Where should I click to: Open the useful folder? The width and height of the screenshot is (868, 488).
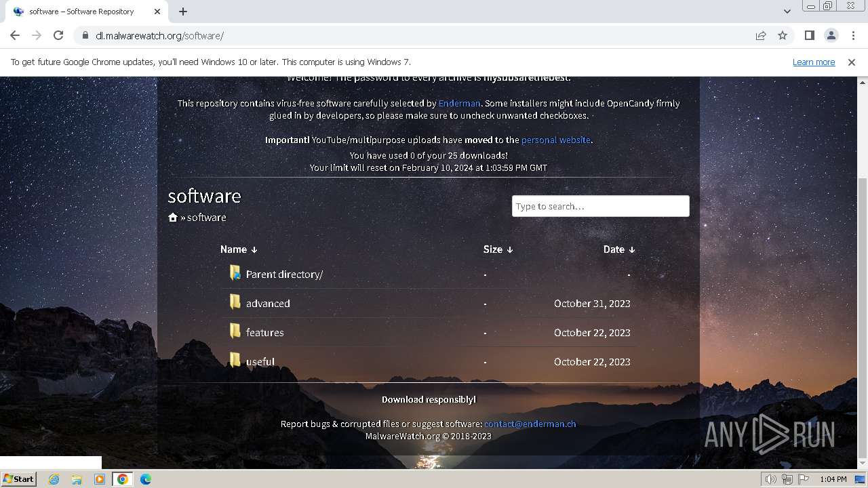[260, 362]
